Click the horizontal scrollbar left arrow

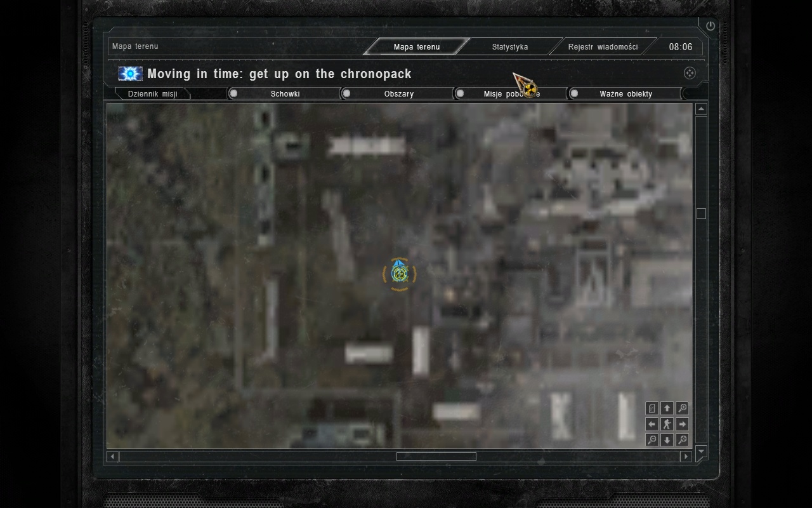[113, 456]
